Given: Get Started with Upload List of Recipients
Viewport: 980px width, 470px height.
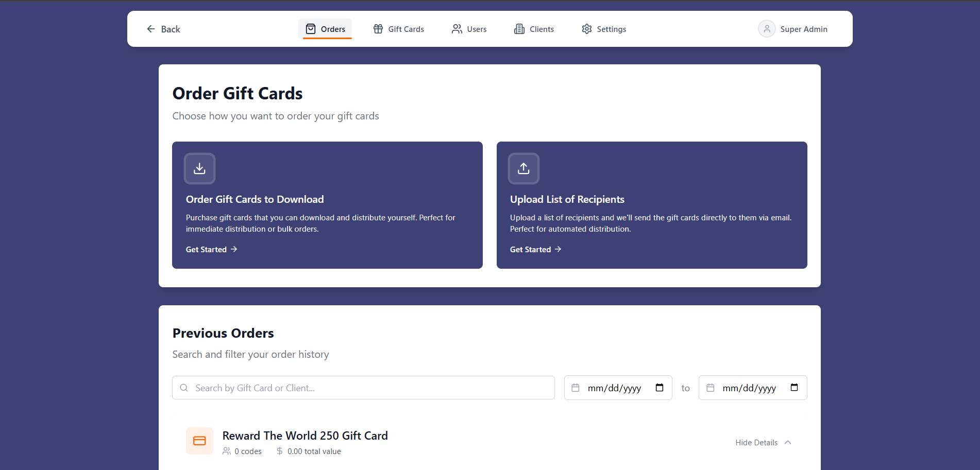Looking at the screenshot, I should tap(535, 250).
